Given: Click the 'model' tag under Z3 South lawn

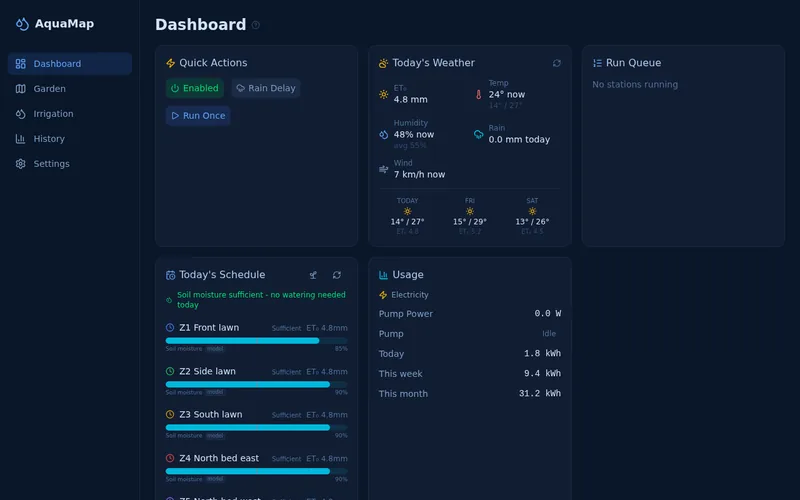Looking at the screenshot, I should click(x=215, y=436).
